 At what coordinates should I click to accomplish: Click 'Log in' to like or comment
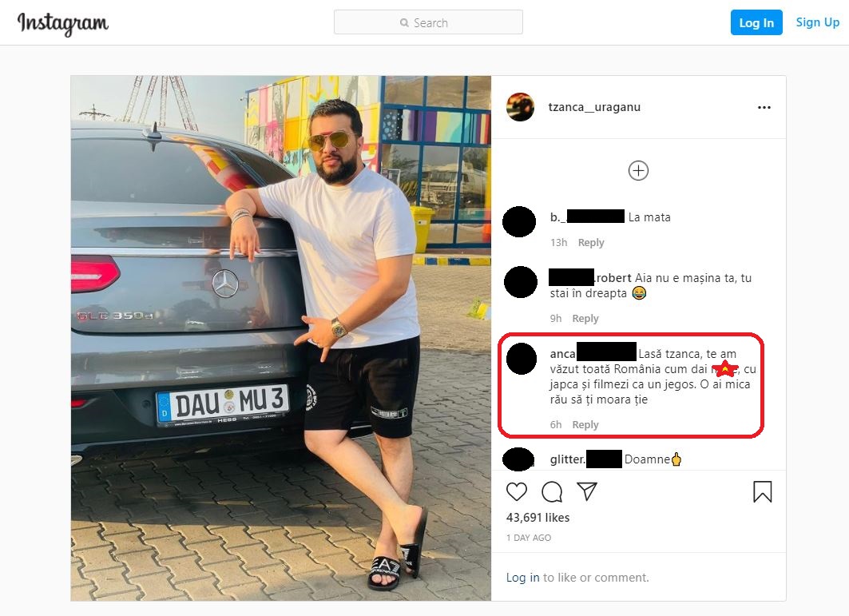pyautogui.click(x=522, y=578)
